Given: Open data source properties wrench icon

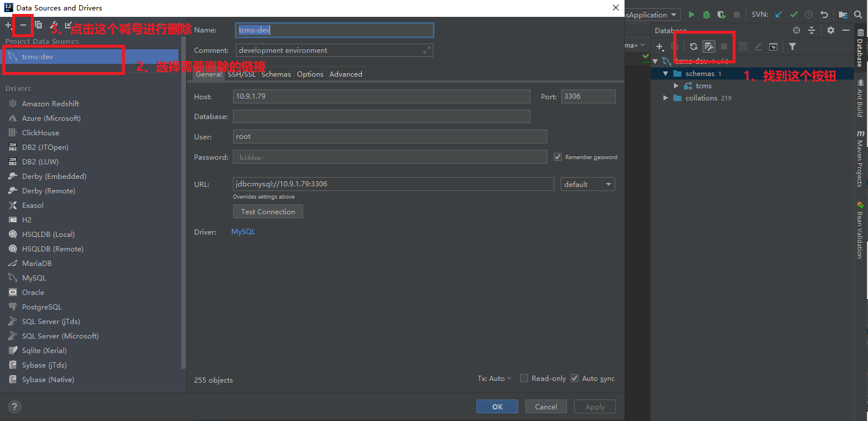Looking at the screenshot, I should point(709,47).
